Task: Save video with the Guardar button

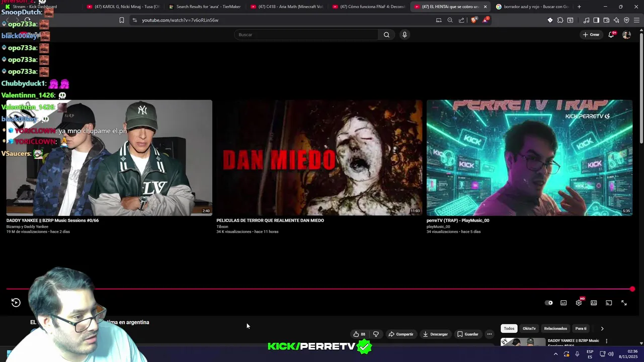Action: click(x=467, y=334)
